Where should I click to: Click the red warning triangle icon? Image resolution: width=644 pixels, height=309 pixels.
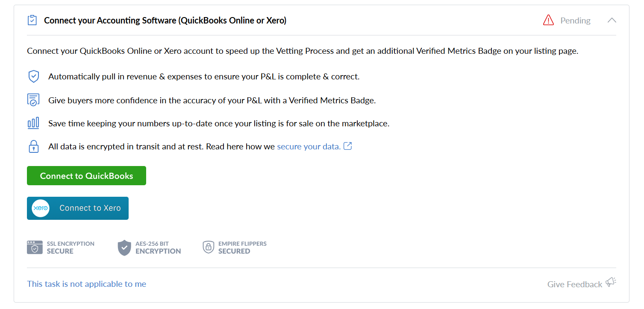548,20
